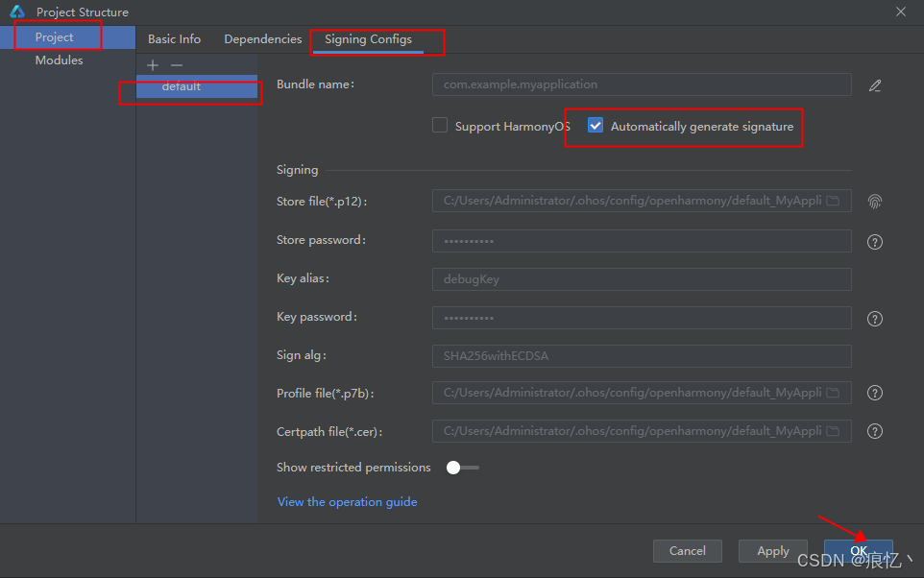Image resolution: width=924 pixels, height=578 pixels.
Task: Switch to the Dependencies tab
Action: point(262,38)
